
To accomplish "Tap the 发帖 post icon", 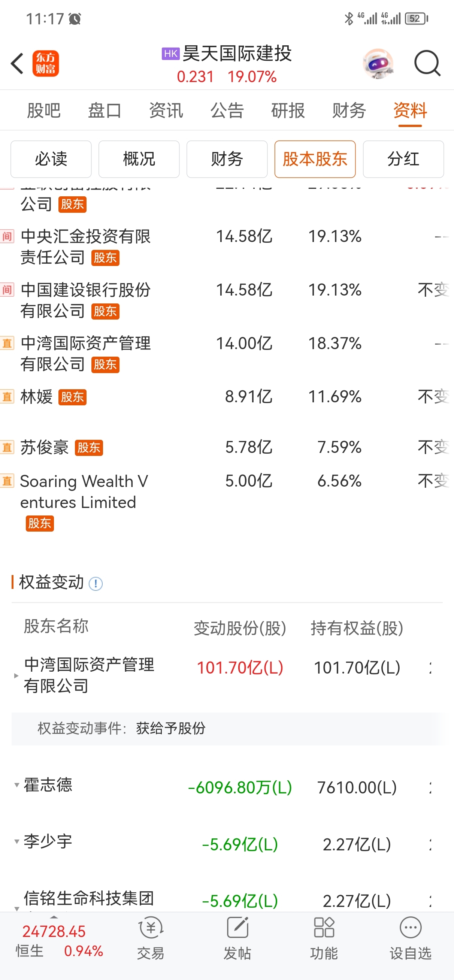I will pos(237,937).
